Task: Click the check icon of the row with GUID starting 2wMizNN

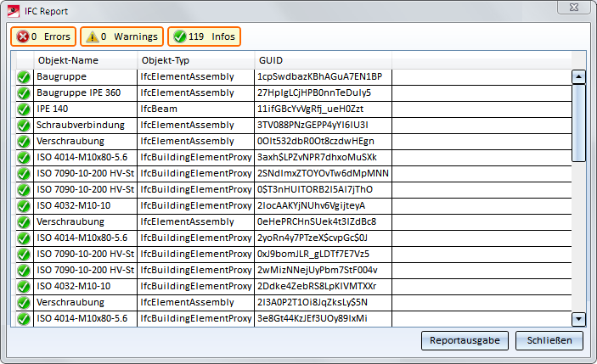Action: pos(24,271)
